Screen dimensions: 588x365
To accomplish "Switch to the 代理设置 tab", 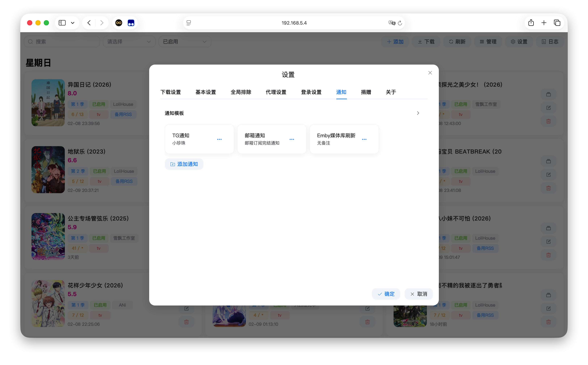I will 276,92.
